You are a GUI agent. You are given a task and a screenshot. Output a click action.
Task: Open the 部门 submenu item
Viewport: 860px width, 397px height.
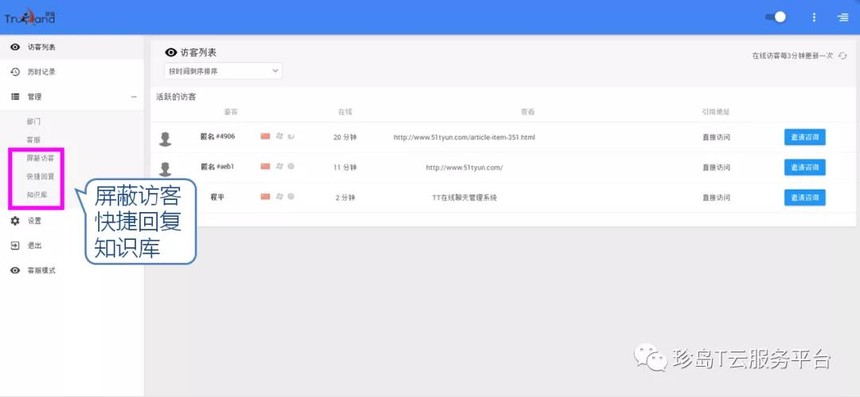tap(33, 121)
